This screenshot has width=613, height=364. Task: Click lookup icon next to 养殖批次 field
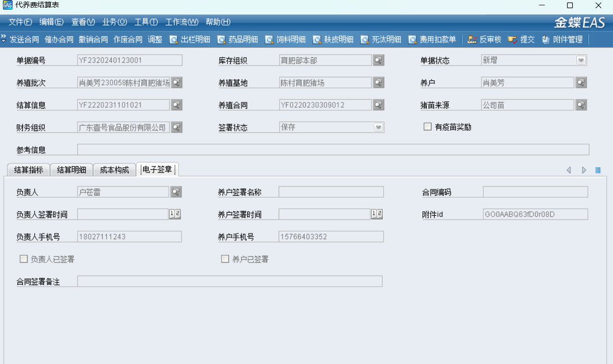pyautogui.click(x=177, y=83)
